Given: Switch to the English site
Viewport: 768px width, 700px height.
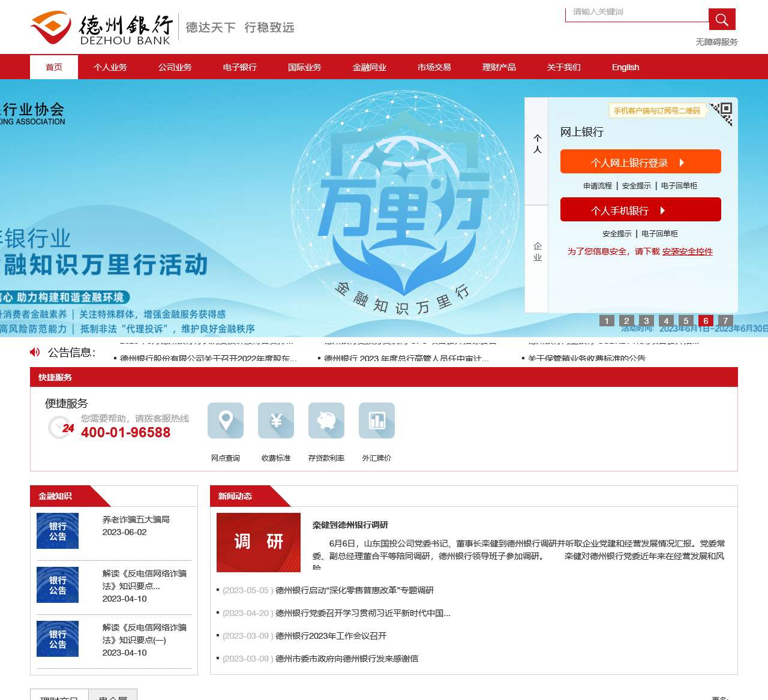Looking at the screenshot, I should pyautogui.click(x=625, y=67).
